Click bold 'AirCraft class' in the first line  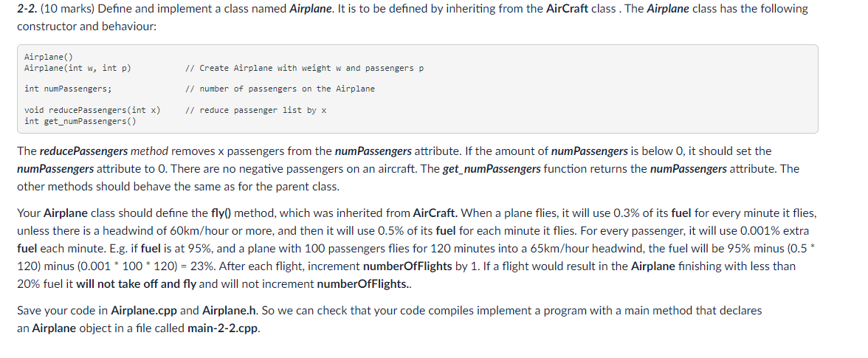coord(580,9)
